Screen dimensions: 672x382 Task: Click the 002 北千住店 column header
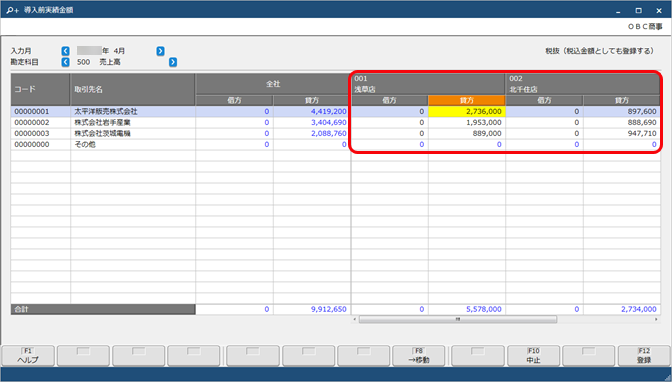pyautogui.click(x=583, y=84)
